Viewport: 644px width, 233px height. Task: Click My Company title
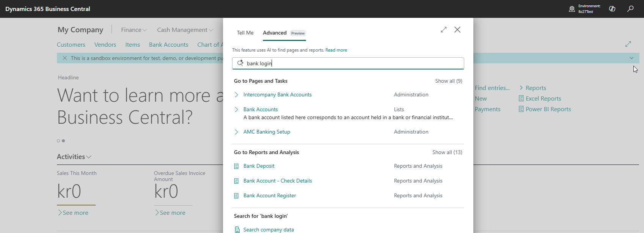tap(80, 30)
